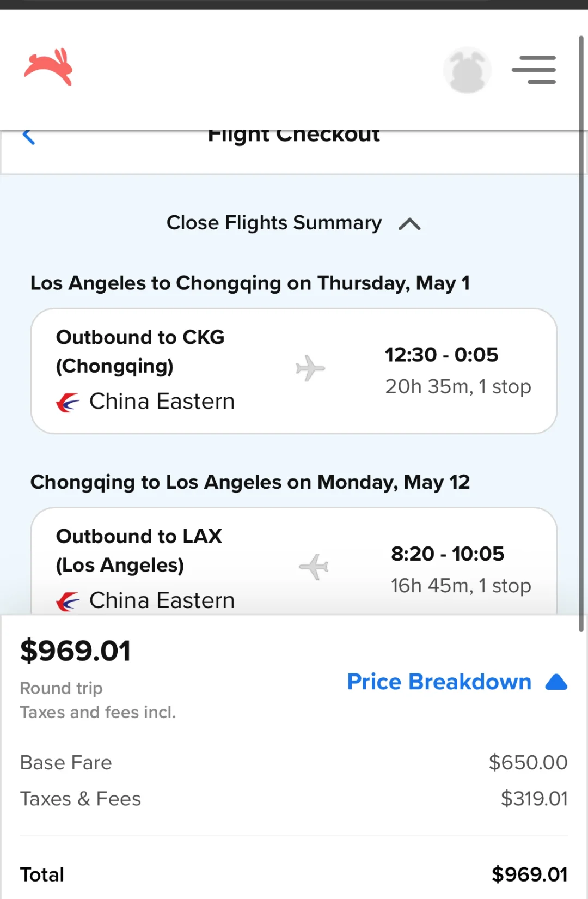Click the Hopper rabbit logo

(x=48, y=67)
